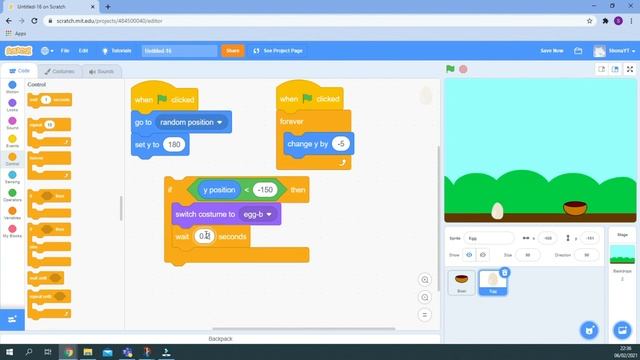Hide the sprite with crossed eye icon
Viewport: 640px width, 360px height.
(482, 255)
